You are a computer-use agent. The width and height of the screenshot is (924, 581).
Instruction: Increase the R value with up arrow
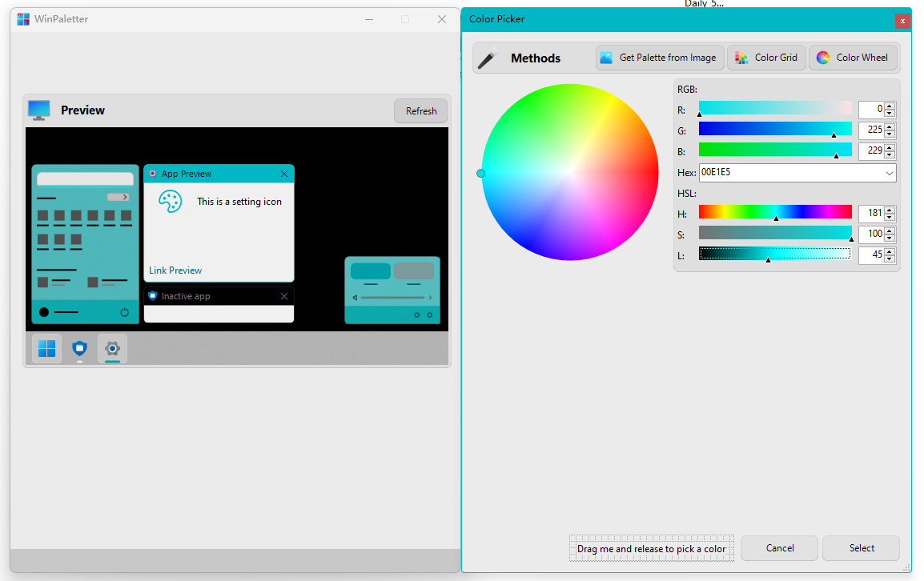[890, 106]
